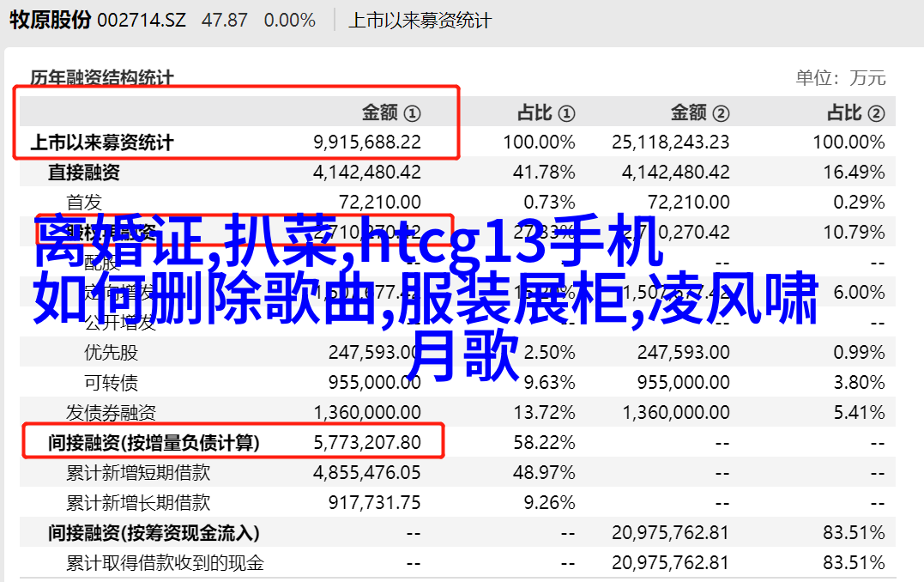
Task: Click the 6.00% cell
Action: click(859, 293)
